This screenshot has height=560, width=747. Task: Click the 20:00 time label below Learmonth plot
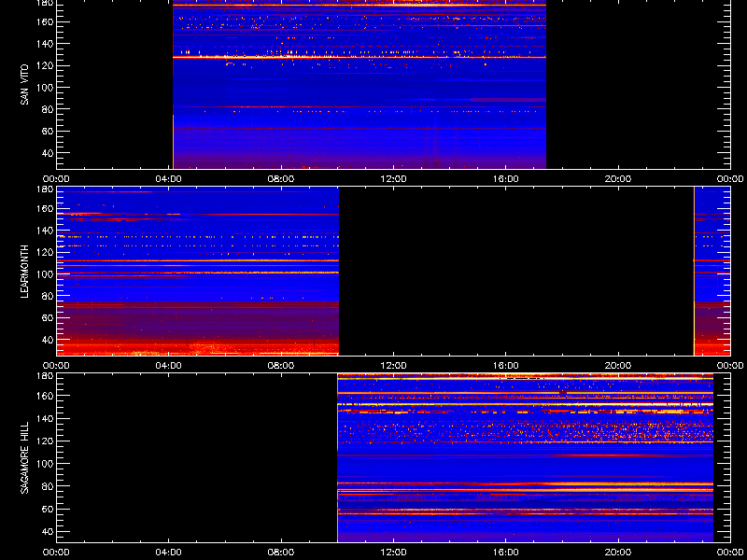pyautogui.click(x=618, y=366)
